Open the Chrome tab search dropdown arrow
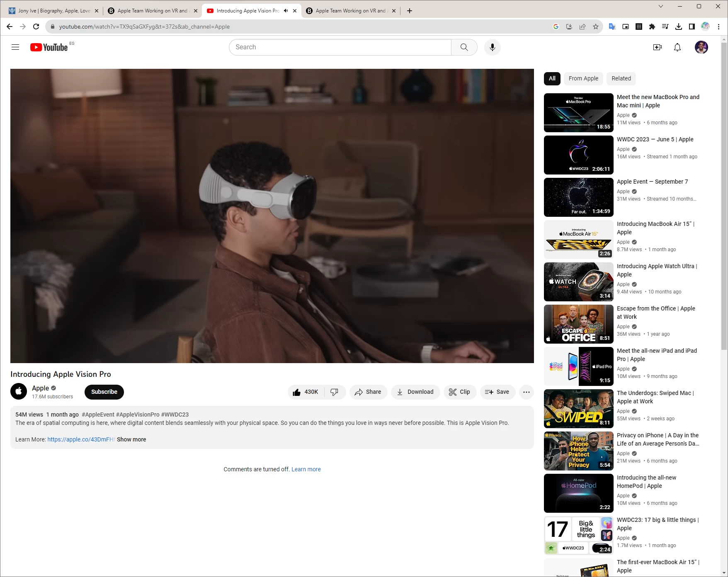 (x=661, y=6)
